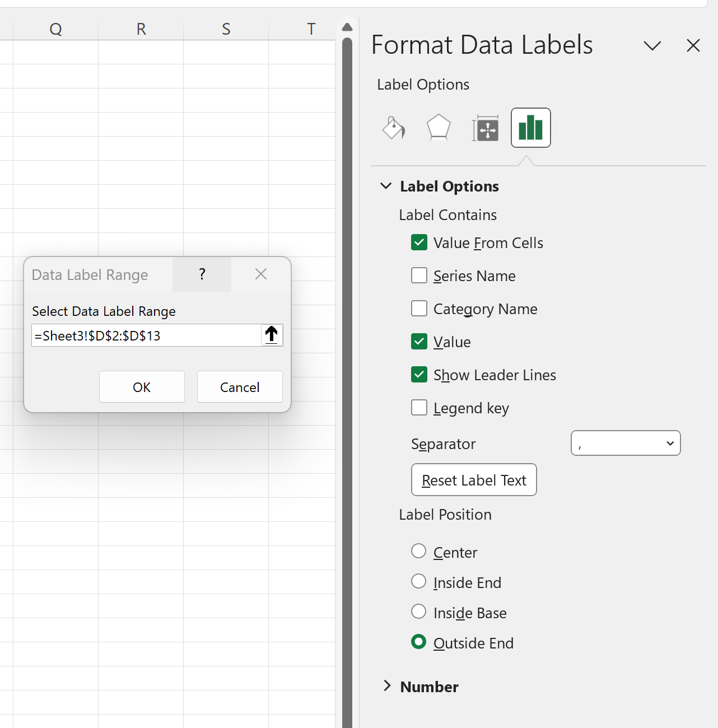Select the Inside Base label position
Image resolution: width=718 pixels, height=728 pixels.
(418, 612)
